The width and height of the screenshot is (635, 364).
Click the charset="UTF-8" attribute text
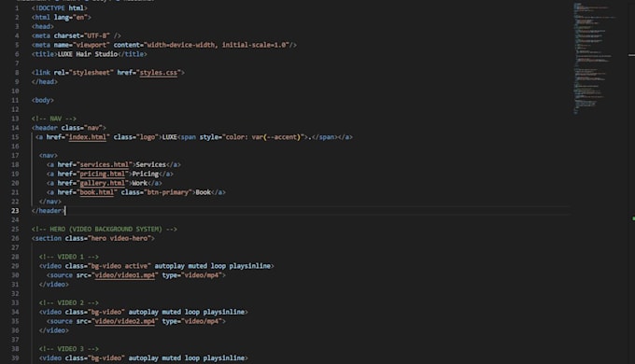pyautogui.click(x=82, y=36)
